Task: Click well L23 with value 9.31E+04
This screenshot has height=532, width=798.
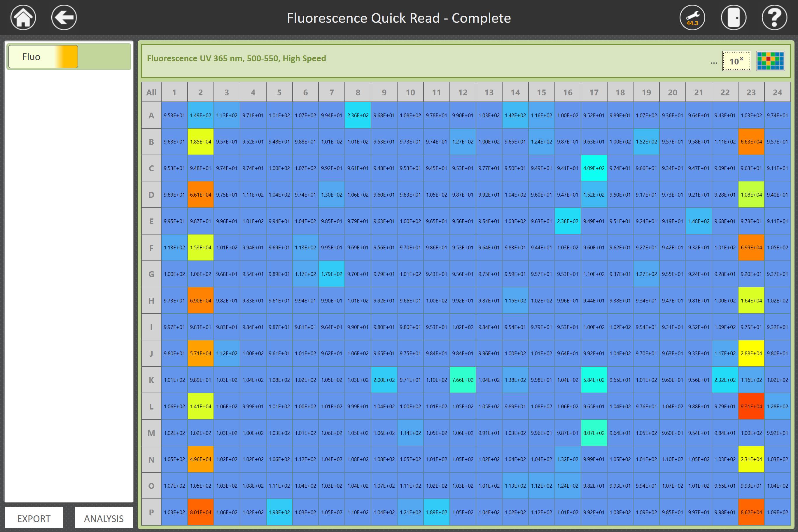Action: (x=751, y=406)
